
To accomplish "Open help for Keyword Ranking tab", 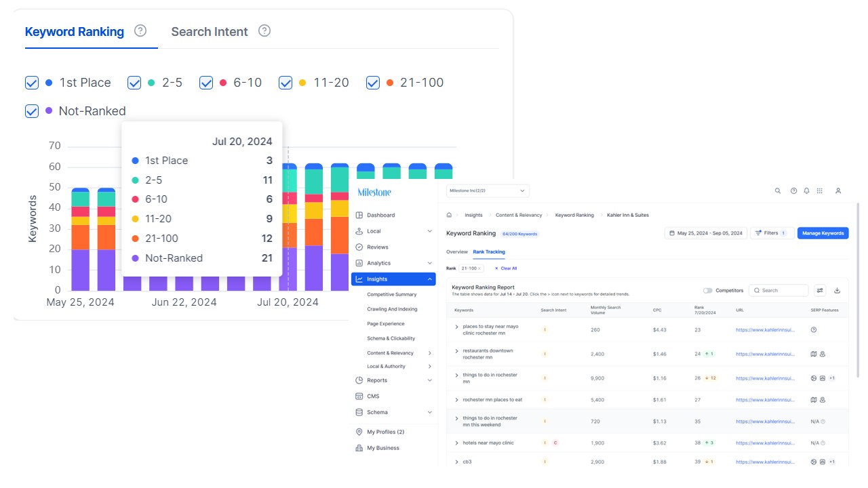I will 140,30.
